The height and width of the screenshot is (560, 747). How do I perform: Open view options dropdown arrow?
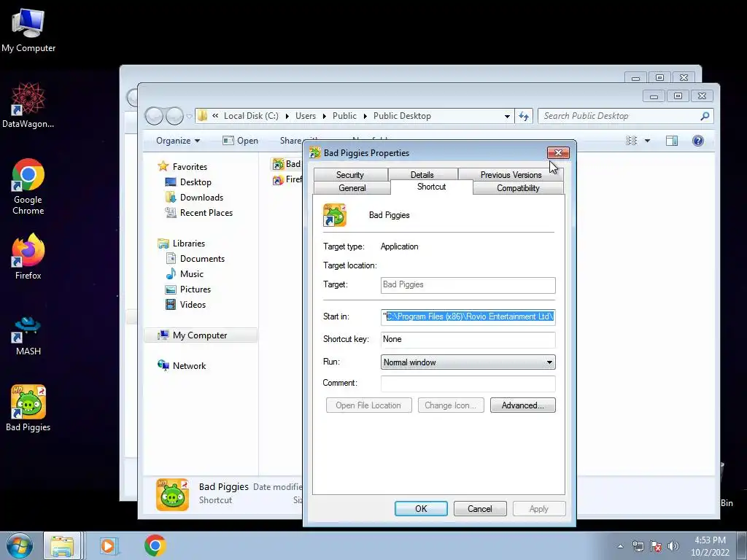tap(647, 141)
